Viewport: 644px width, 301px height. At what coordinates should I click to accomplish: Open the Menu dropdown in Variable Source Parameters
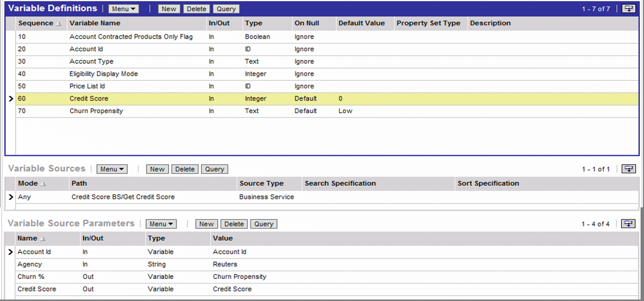tap(161, 224)
